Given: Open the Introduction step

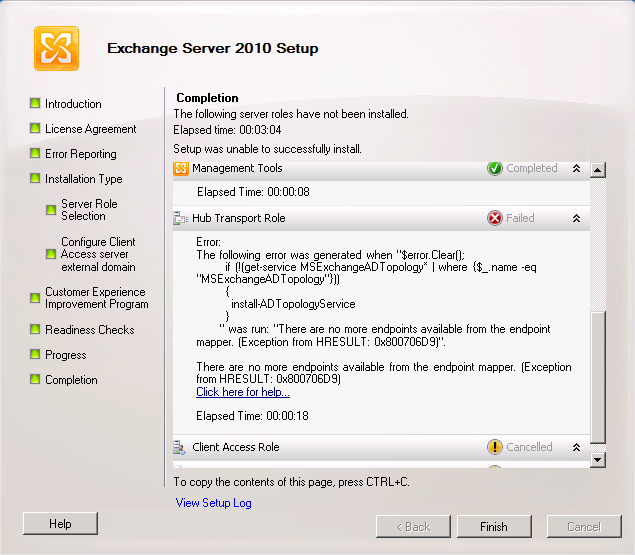Looking at the screenshot, I should (73, 104).
